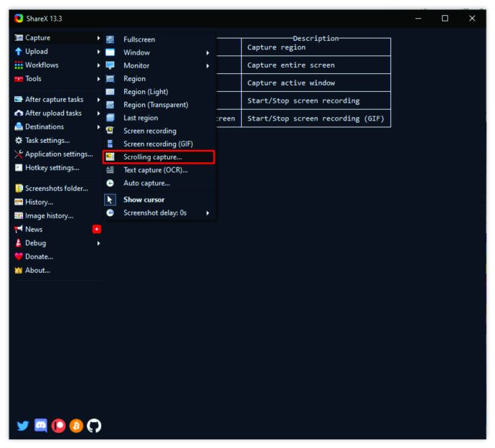This screenshot has height=448, width=495.
Task: Open the Patreon icon link
Action: [x=58, y=426]
